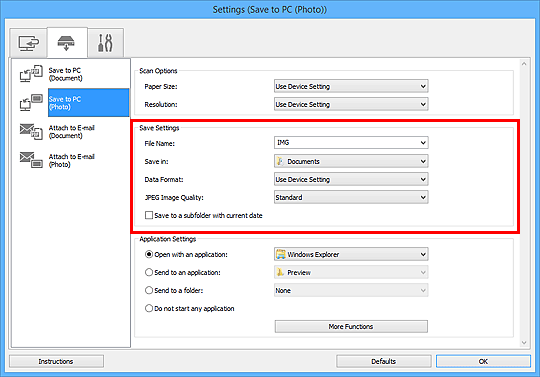Open the JPEG Image Quality dropdown
540x377 pixels.
point(351,197)
